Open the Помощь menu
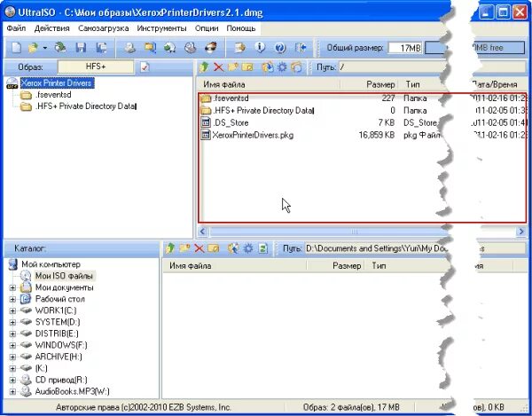 (241, 28)
